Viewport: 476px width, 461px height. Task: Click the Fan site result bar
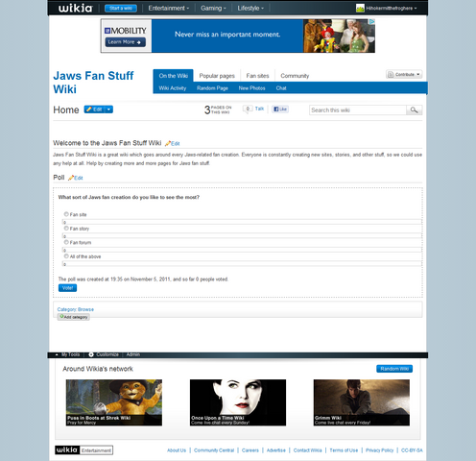[242, 222]
